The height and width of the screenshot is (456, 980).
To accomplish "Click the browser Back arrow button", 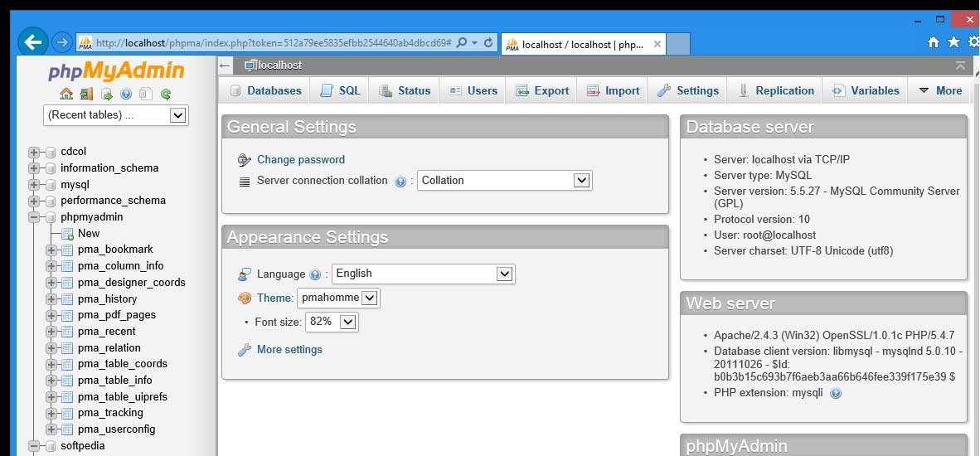I will click(32, 41).
